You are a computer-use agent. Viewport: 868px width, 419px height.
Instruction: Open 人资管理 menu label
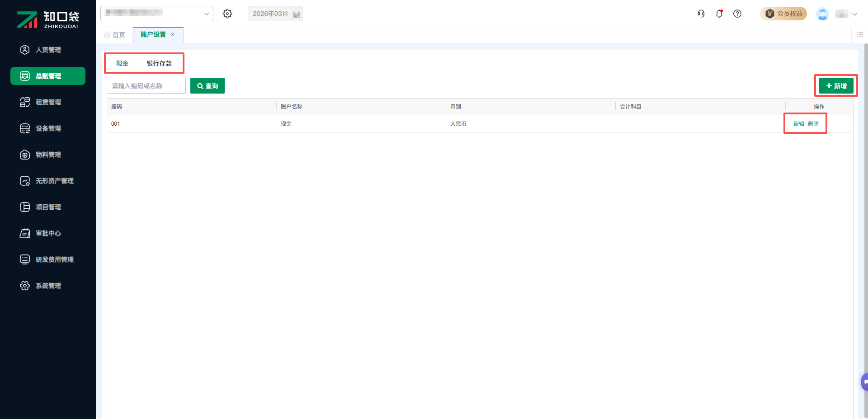coord(48,50)
